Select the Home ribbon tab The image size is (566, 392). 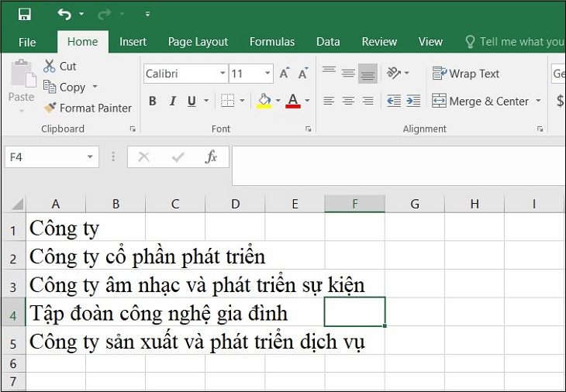(x=83, y=42)
